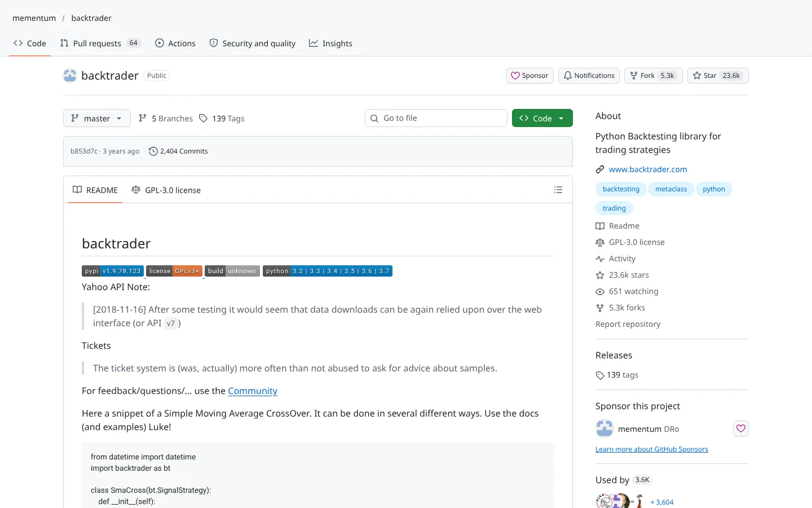Open the Notifications button
Screen dimensions: 812x508
pyautogui.click(x=589, y=76)
